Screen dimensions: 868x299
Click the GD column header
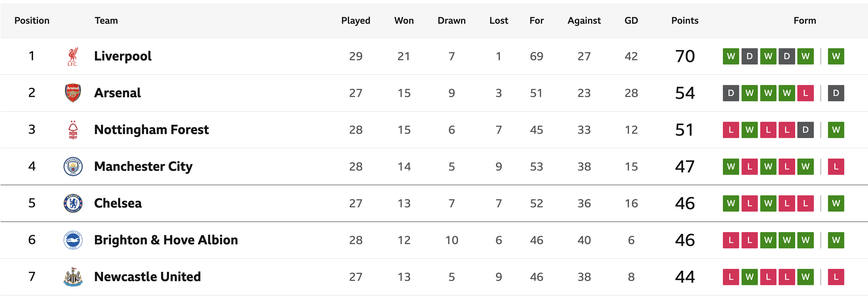(631, 21)
